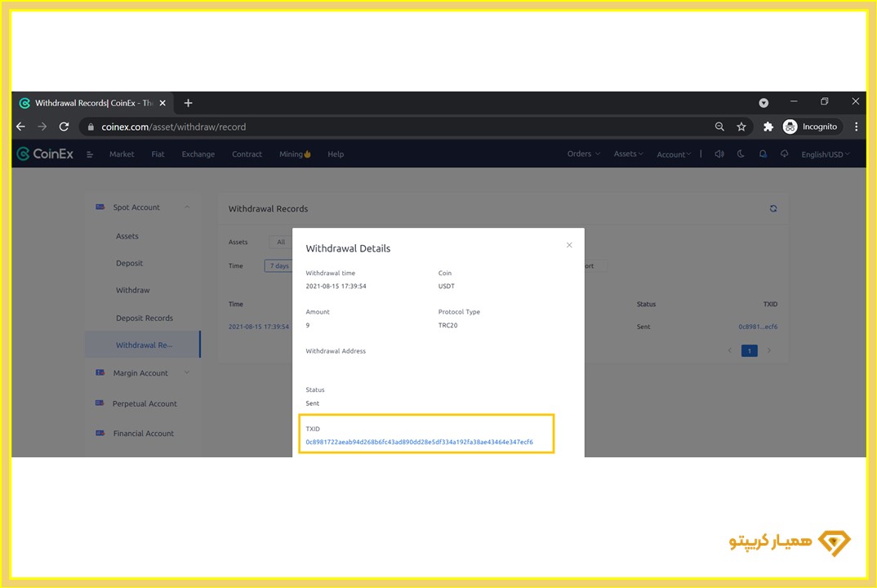Click the refresh icon in Withdrawal Records
Viewport: 877px width, 588px height.
(773, 209)
